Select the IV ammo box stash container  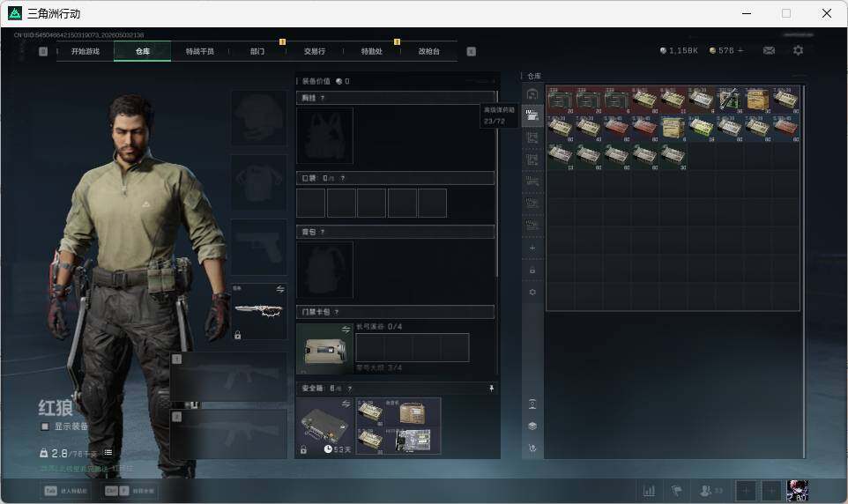pos(532,115)
